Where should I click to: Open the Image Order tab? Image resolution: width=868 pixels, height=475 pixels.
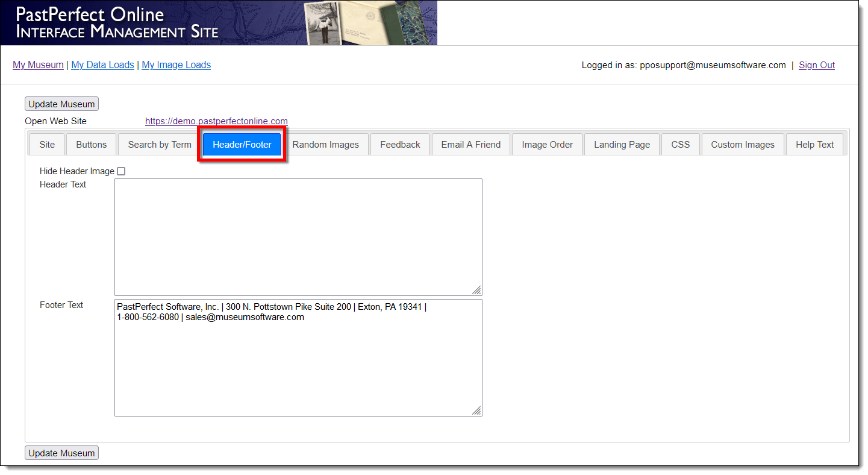(x=547, y=145)
